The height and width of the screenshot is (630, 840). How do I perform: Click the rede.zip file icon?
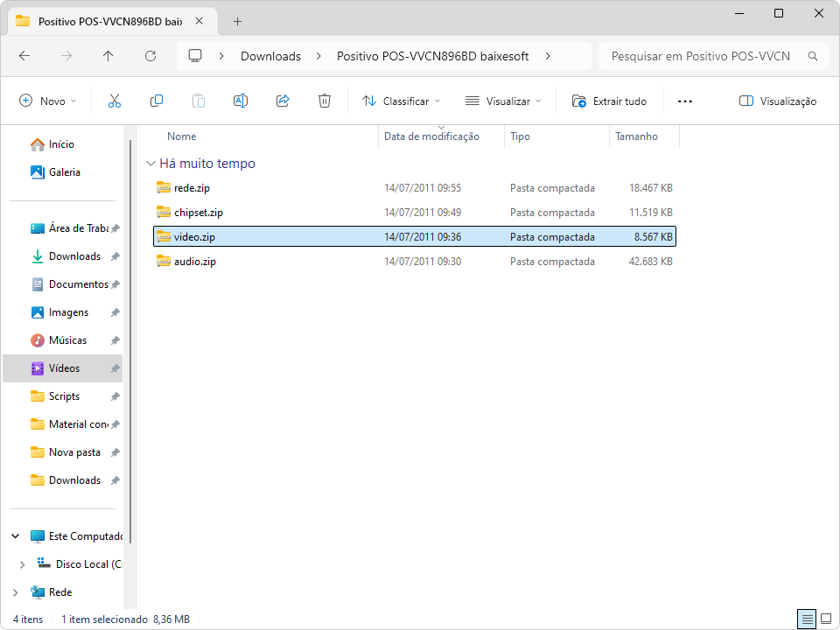point(164,187)
